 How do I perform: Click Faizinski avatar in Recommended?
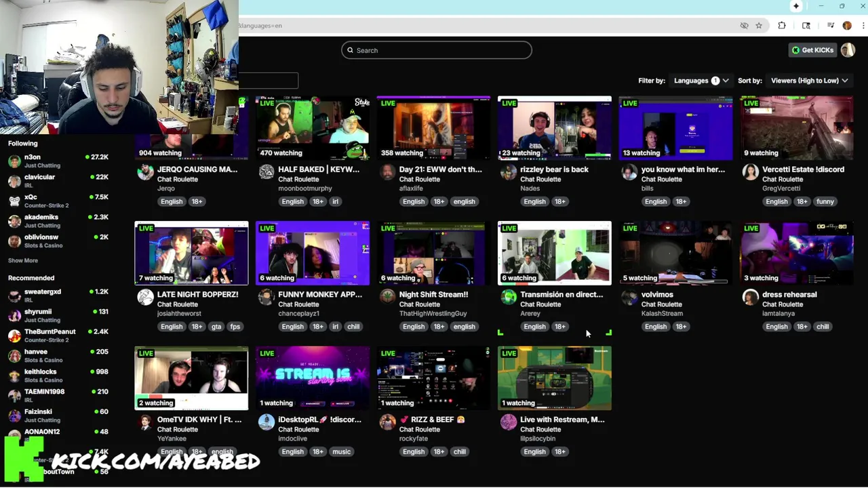click(14, 415)
